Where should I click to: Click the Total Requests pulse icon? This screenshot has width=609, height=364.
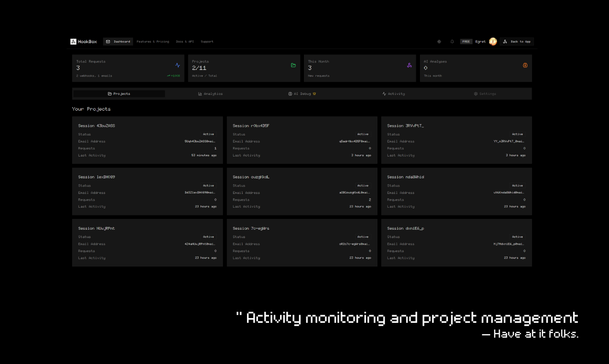[x=177, y=65]
